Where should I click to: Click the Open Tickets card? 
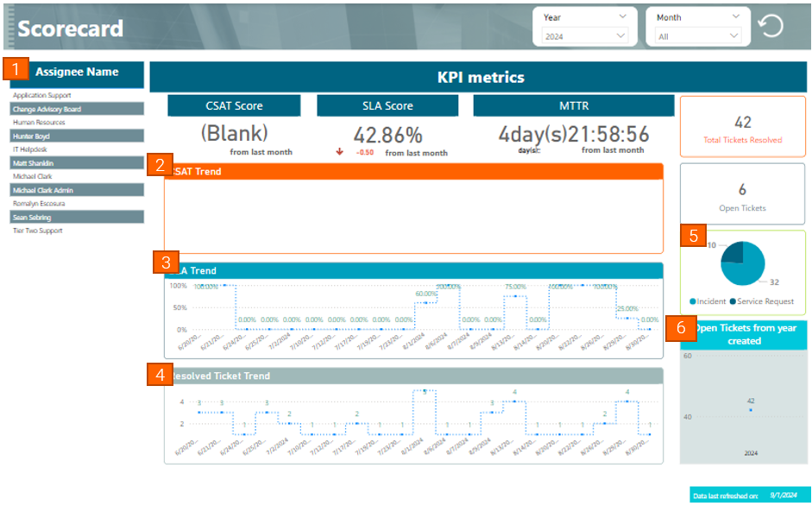(x=742, y=194)
